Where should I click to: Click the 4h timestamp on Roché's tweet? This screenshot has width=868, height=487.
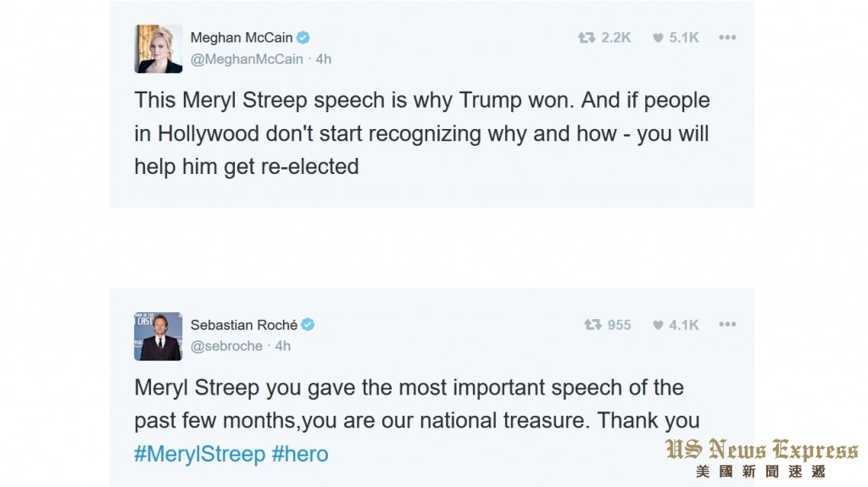coord(282,346)
